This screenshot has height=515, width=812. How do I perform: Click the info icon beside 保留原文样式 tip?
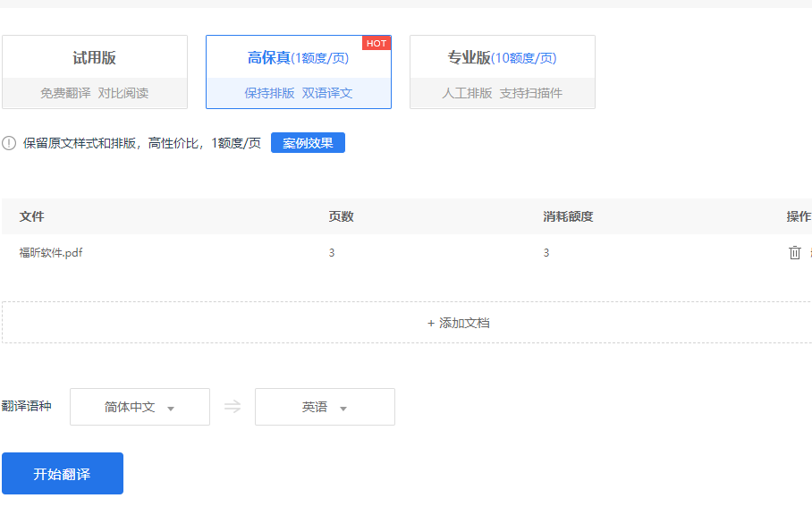click(9, 142)
